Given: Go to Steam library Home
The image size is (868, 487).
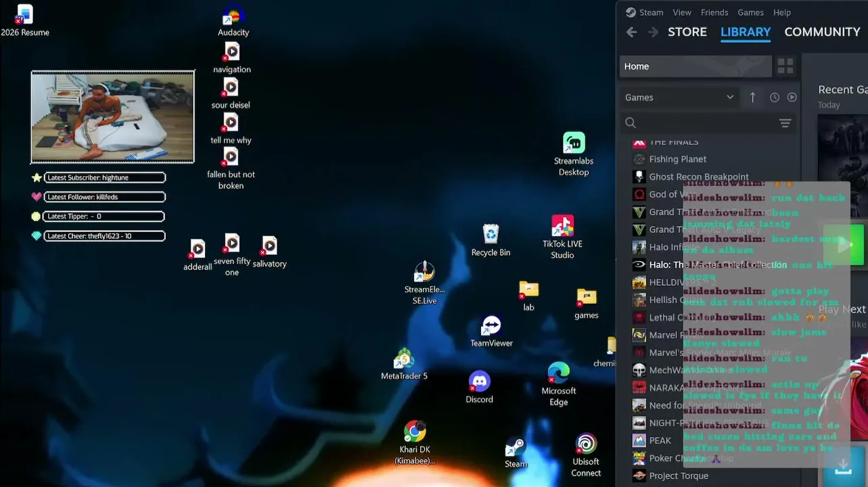Looking at the screenshot, I should (695, 66).
